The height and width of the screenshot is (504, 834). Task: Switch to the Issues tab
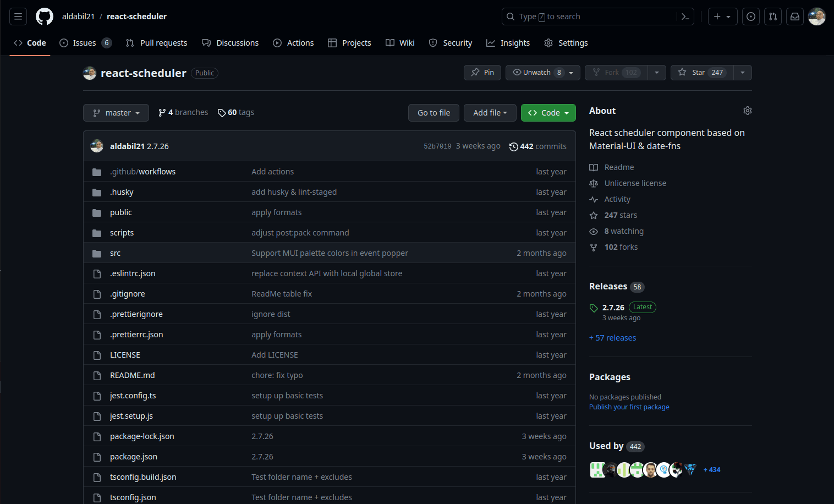(x=85, y=43)
